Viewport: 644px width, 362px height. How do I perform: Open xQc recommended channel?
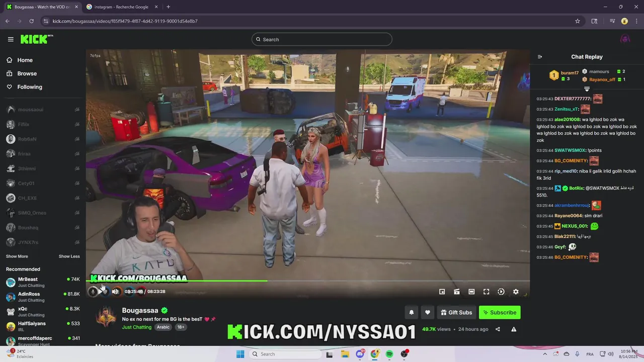click(43, 312)
